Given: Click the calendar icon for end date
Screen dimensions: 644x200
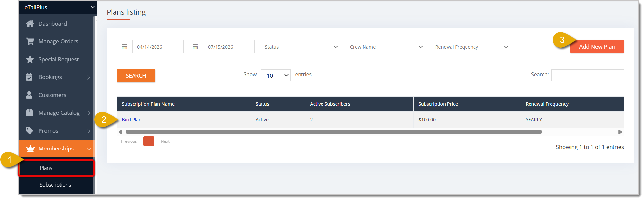Looking at the screenshot, I should click(x=196, y=47).
